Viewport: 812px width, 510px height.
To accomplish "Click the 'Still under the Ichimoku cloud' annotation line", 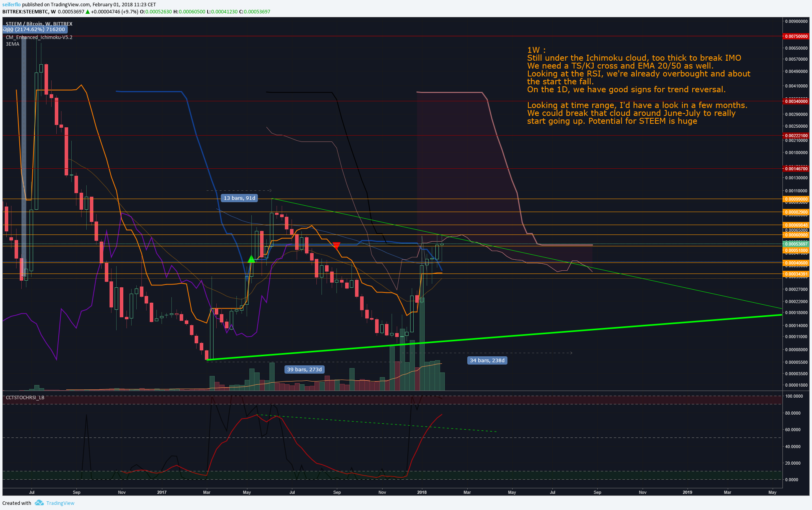I will [634, 58].
